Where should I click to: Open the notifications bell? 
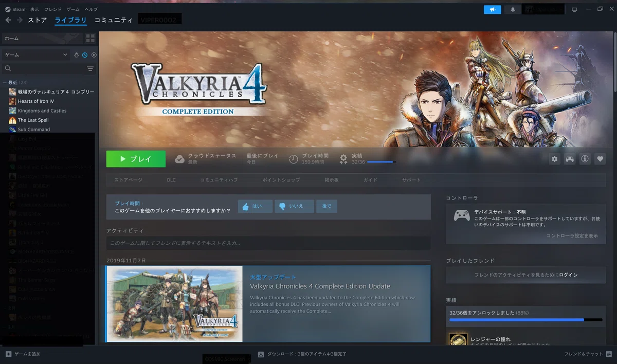(513, 9)
